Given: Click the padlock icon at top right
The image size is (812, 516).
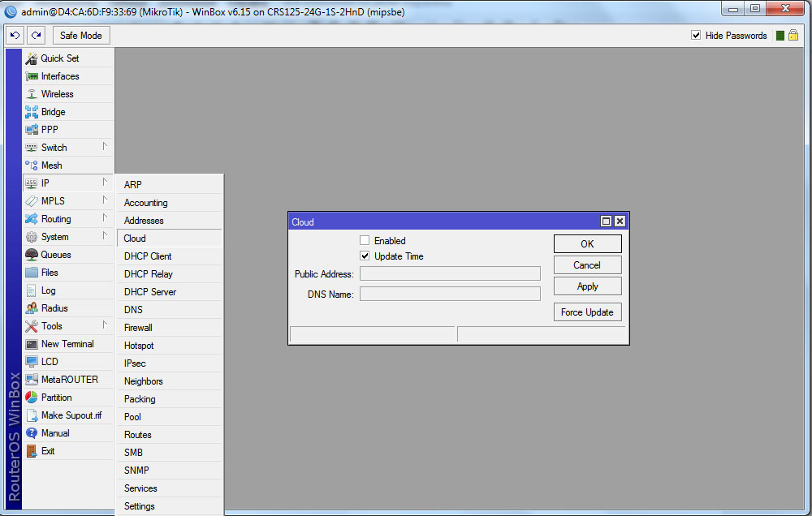Looking at the screenshot, I should [793, 36].
